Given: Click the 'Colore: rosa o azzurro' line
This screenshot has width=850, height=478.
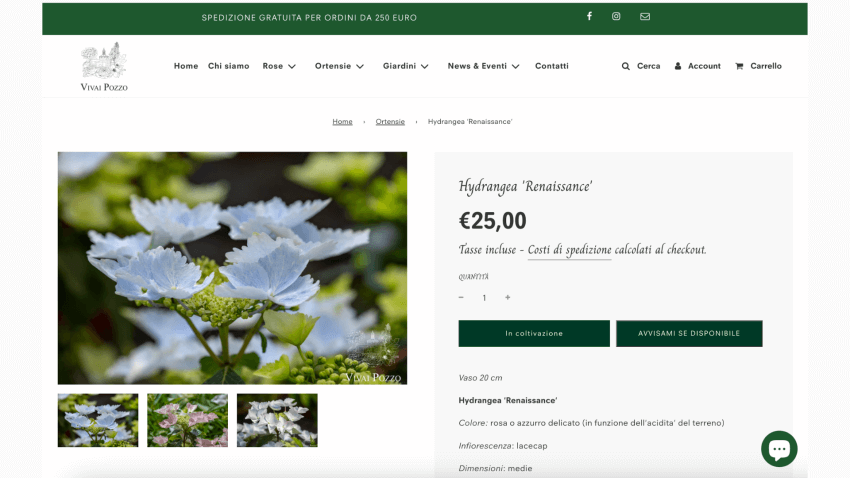Looking at the screenshot, I should [x=591, y=423].
